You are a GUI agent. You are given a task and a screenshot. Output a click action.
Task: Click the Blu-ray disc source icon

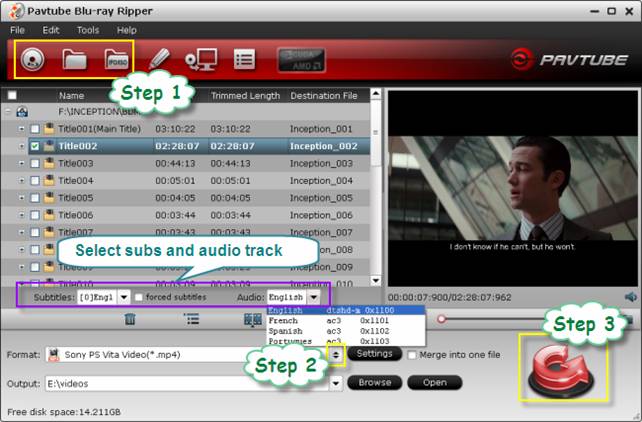click(x=22, y=111)
